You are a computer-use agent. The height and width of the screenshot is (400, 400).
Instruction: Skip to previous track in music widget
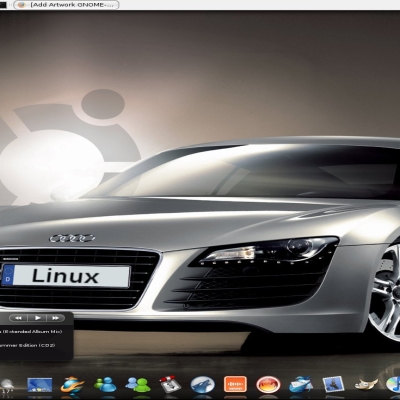[18, 318]
